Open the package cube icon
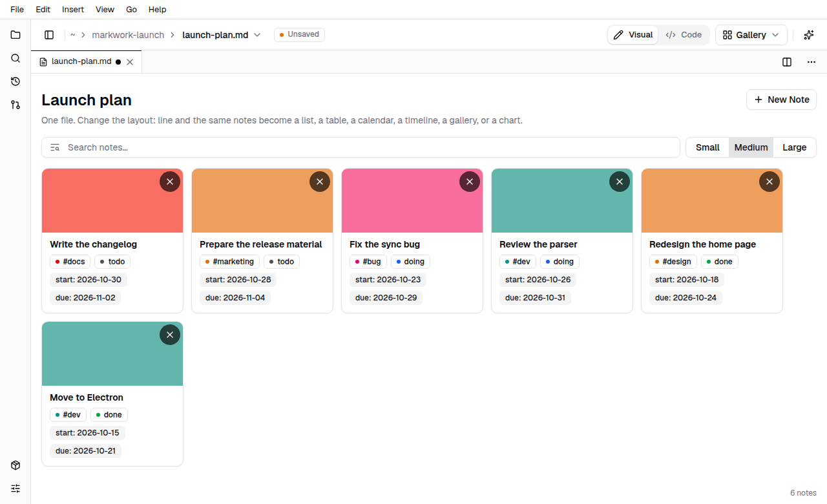This screenshot has width=827, height=504. click(x=16, y=465)
